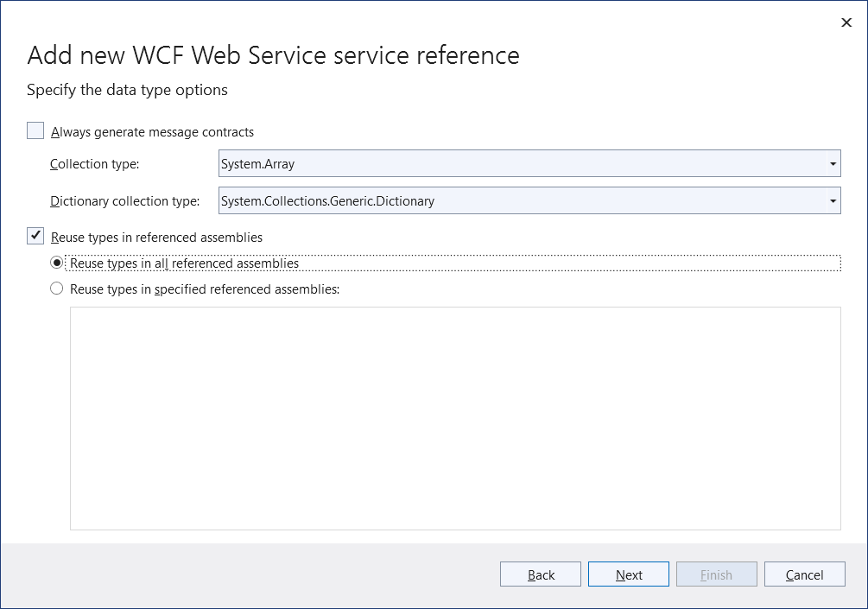Image resolution: width=868 pixels, height=609 pixels.
Task: Enable the "Always generate message contracts" checkbox
Action: pyautogui.click(x=35, y=130)
